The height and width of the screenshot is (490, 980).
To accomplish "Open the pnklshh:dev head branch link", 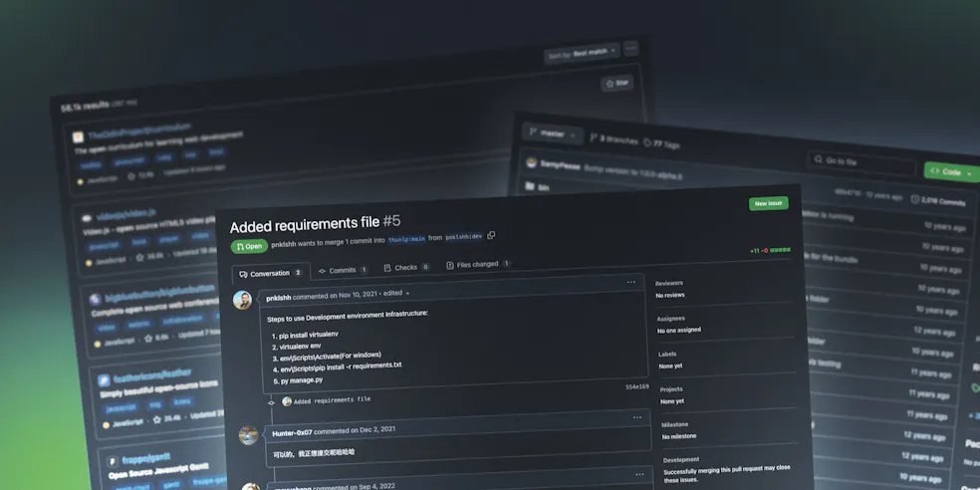I will (463, 237).
